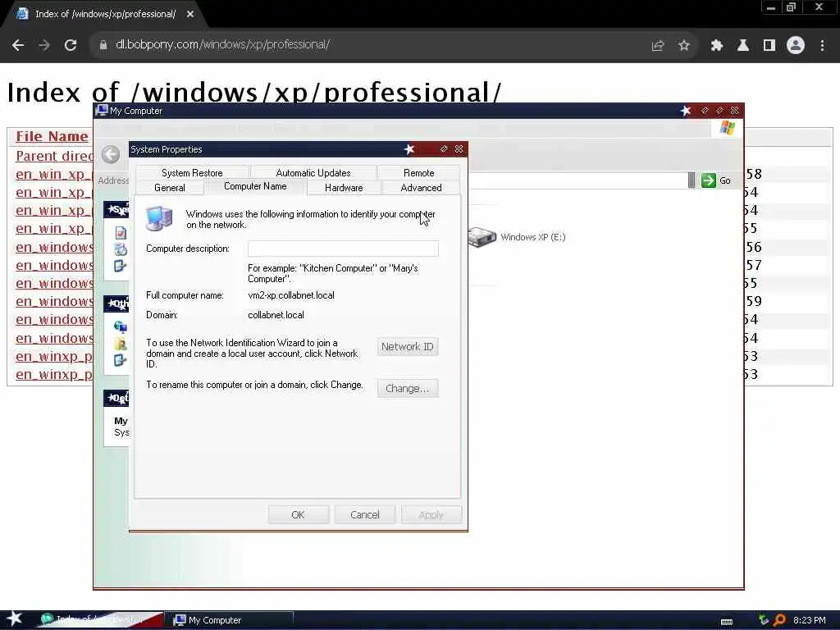The width and height of the screenshot is (840, 630).
Task: Click the System Properties help icon
Action: (444, 149)
